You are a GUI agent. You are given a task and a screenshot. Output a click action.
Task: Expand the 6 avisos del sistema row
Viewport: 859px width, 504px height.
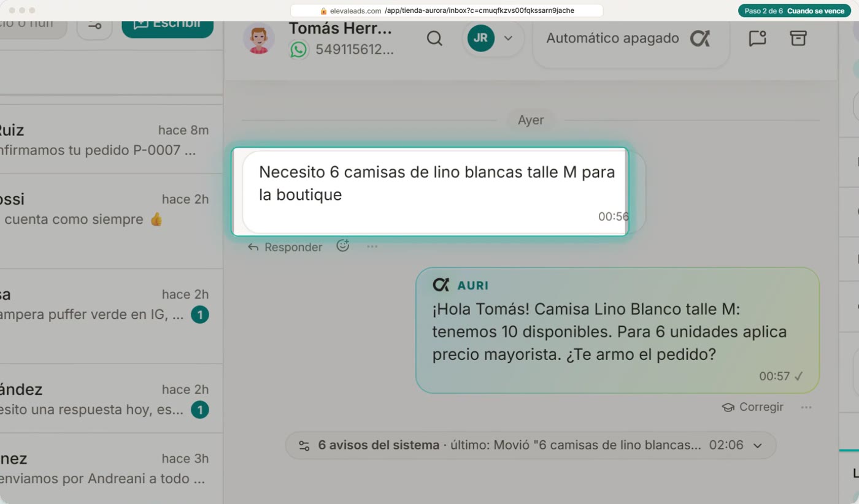point(531,445)
